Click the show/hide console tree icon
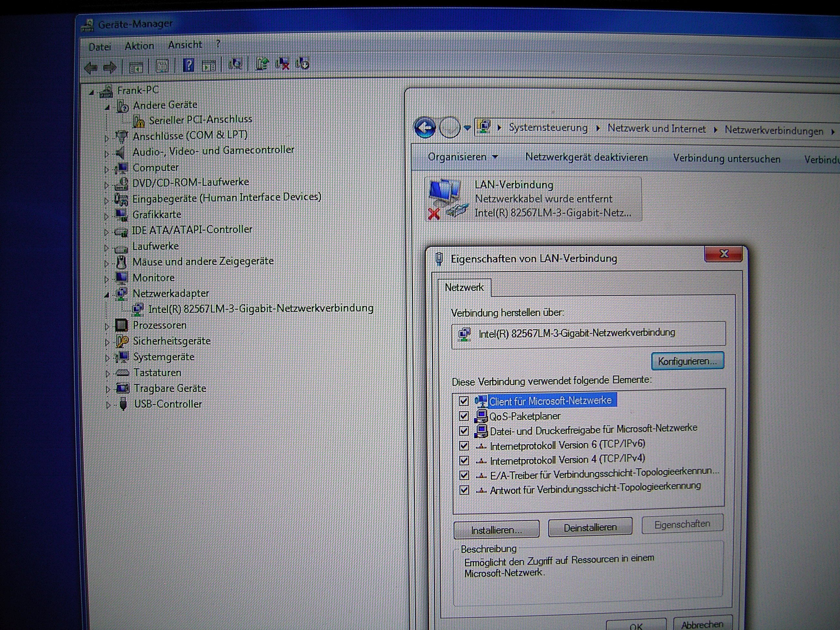 pyautogui.click(x=136, y=67)
